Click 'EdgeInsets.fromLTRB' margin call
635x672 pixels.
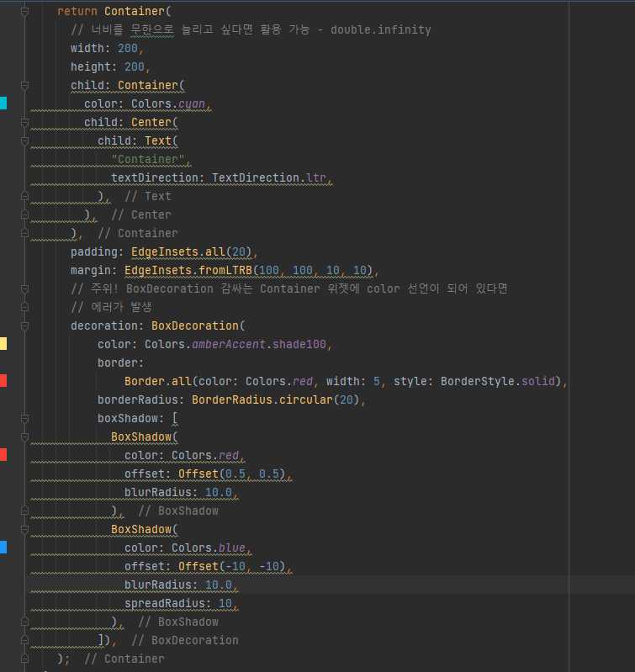[188, 270]
